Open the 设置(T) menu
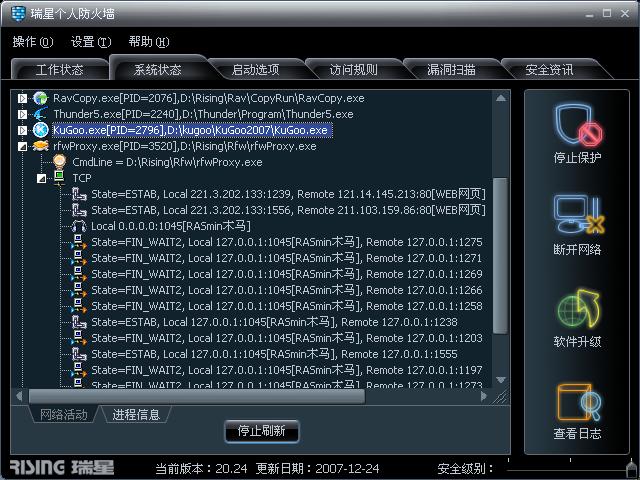Viewport: 640px width, 480px height. coord(91,42)
